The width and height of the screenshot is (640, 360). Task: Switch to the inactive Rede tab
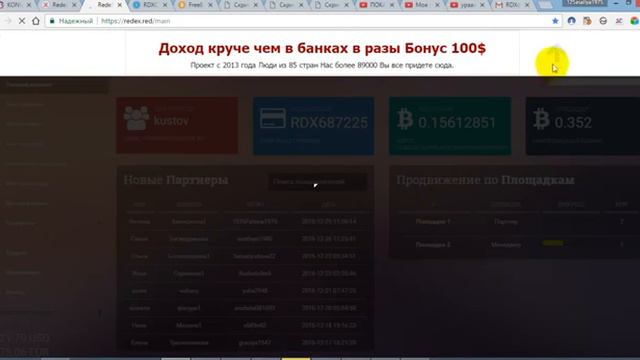coord(59,5)
